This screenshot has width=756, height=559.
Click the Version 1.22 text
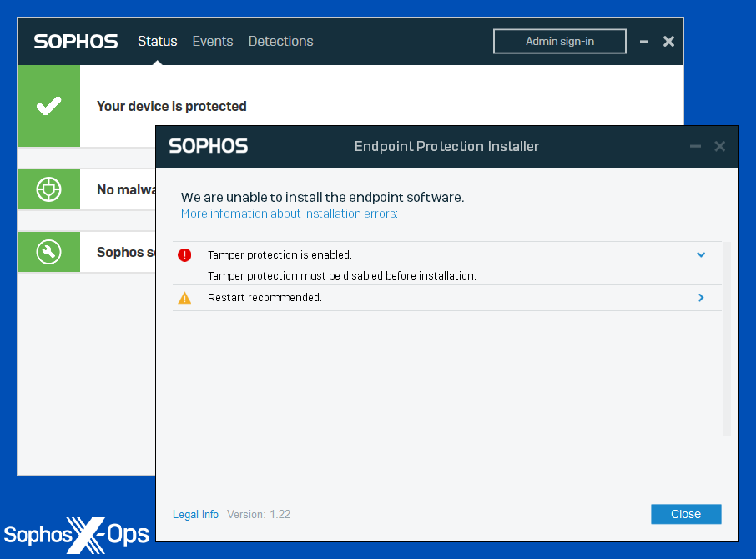tap(260, 514)
